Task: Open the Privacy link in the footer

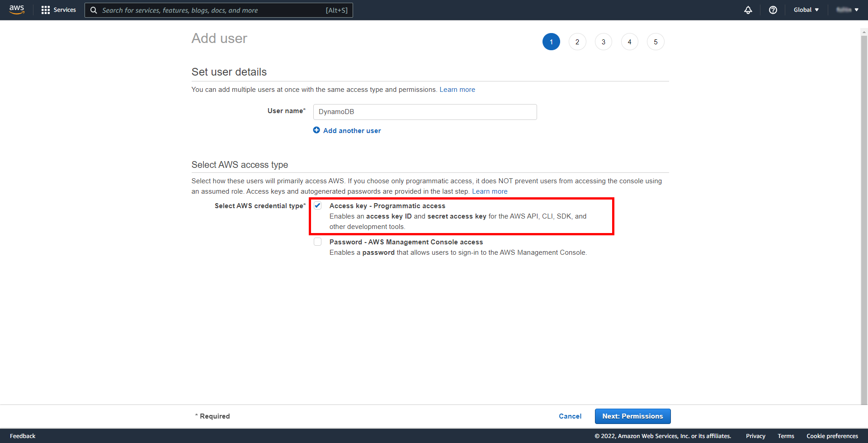Action: (755, 436)
